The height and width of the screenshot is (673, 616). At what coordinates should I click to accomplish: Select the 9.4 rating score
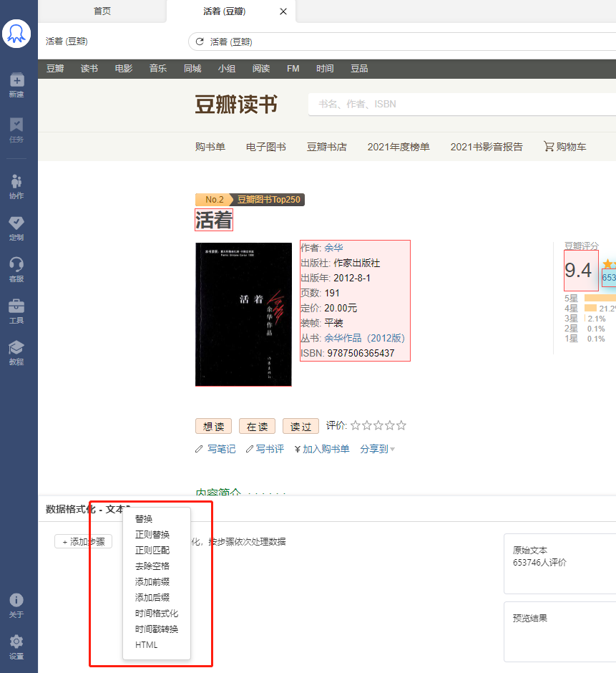(578, 270)
